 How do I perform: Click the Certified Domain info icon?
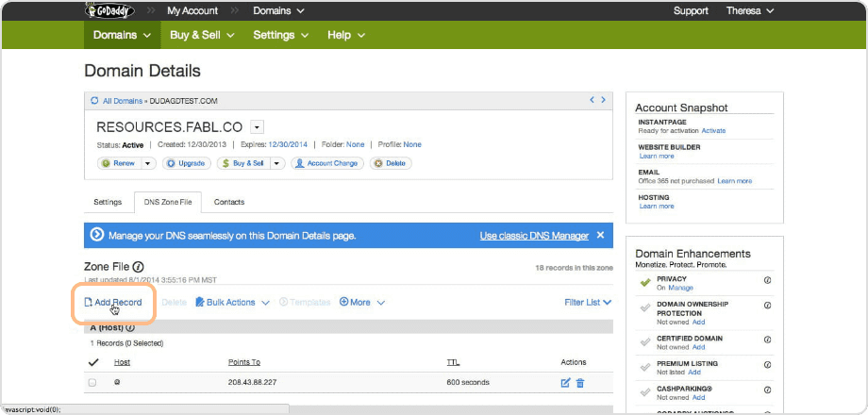[767, 340]
